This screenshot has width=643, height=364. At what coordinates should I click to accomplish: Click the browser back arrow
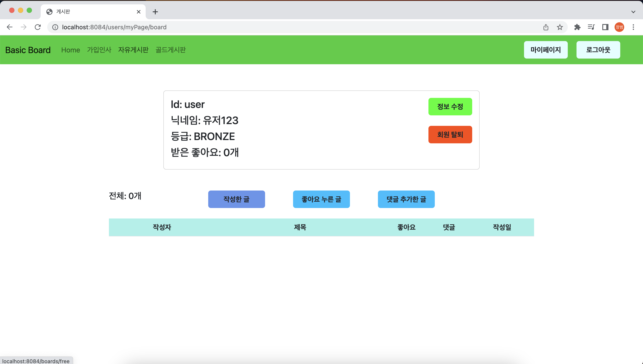(9, 27)
